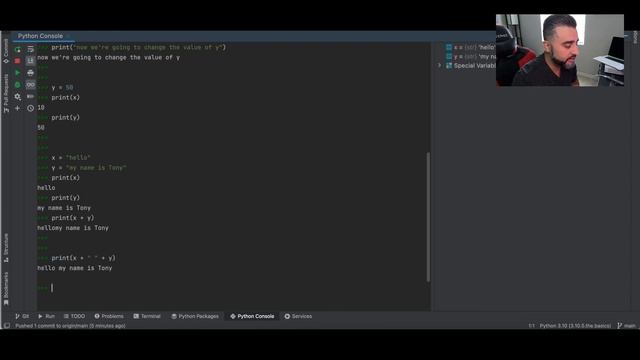Screen dimensions: 640x360
Task: Expand the Special Variables node
Action: [440, 66]
